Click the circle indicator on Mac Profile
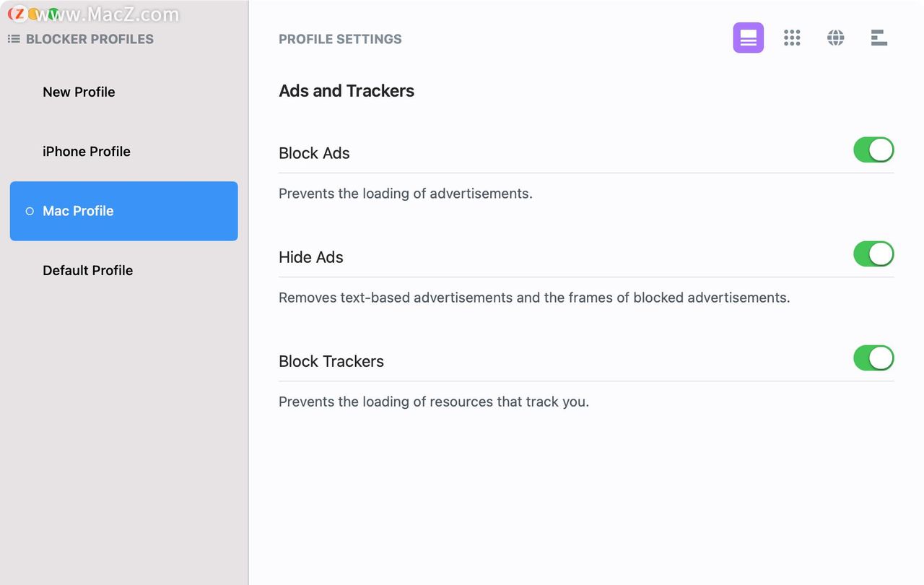This screenshot has width=924, height=585. click(x=30, y=212)
